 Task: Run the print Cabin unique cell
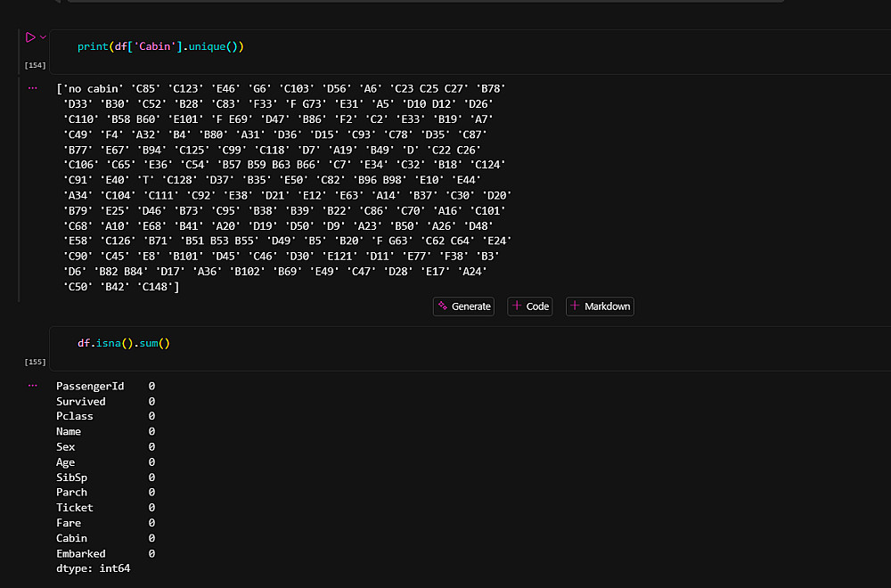point(29,37)
